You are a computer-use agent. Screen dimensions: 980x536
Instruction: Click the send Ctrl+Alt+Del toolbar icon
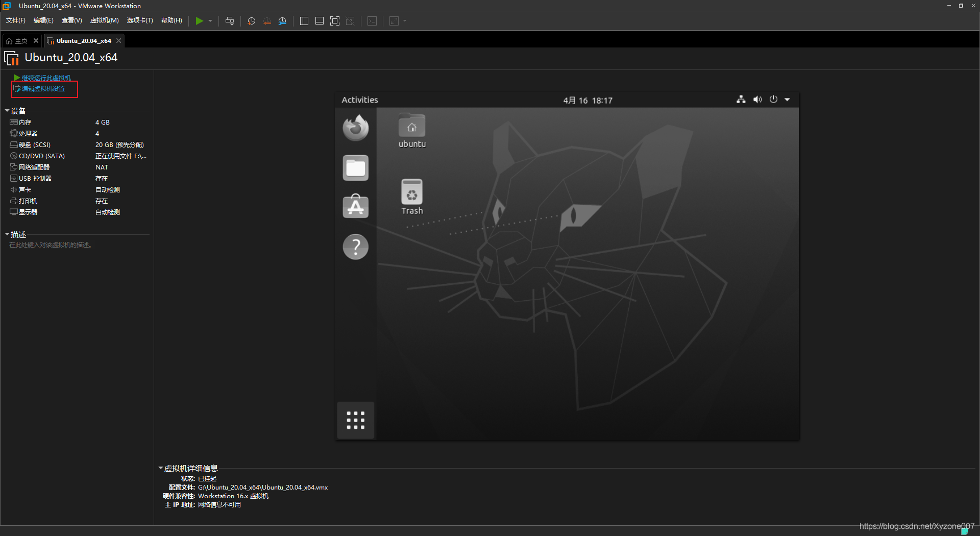[x=230, y=21]
